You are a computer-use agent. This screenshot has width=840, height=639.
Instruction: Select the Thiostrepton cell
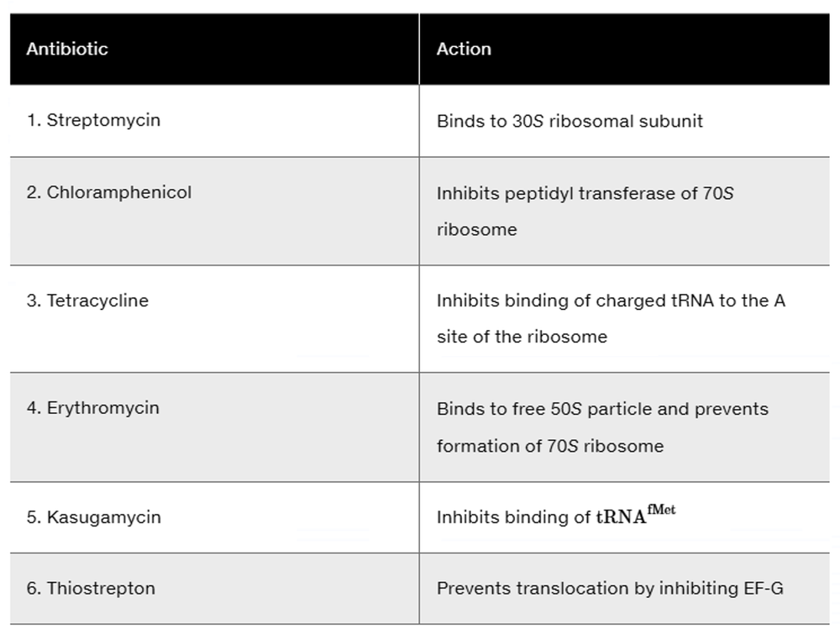click(91, 589)
